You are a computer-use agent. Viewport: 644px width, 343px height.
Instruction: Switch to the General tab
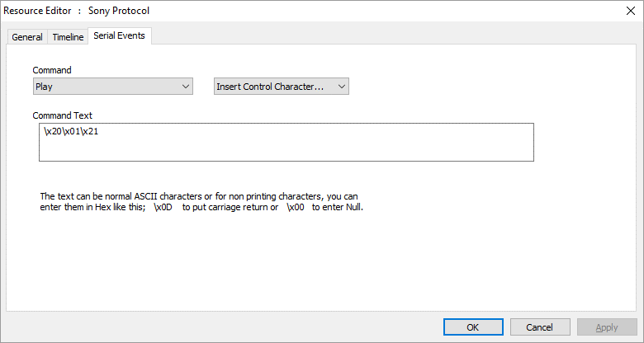(27, 37)
